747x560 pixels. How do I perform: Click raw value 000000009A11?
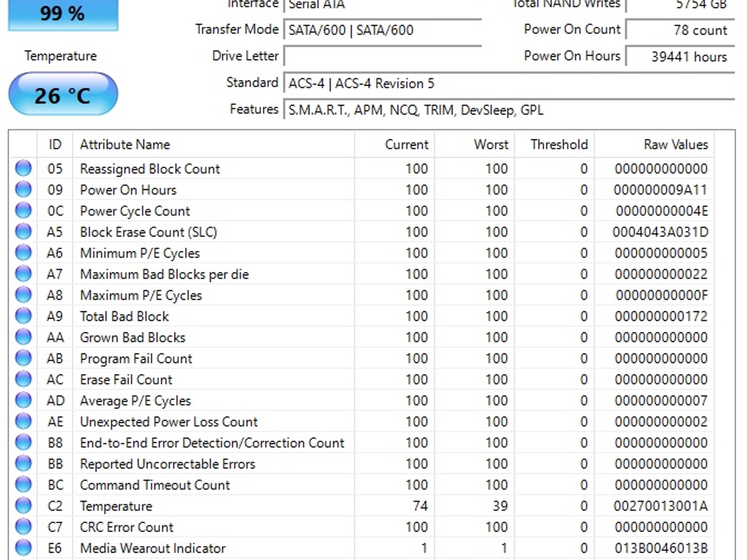pos(661,190)
